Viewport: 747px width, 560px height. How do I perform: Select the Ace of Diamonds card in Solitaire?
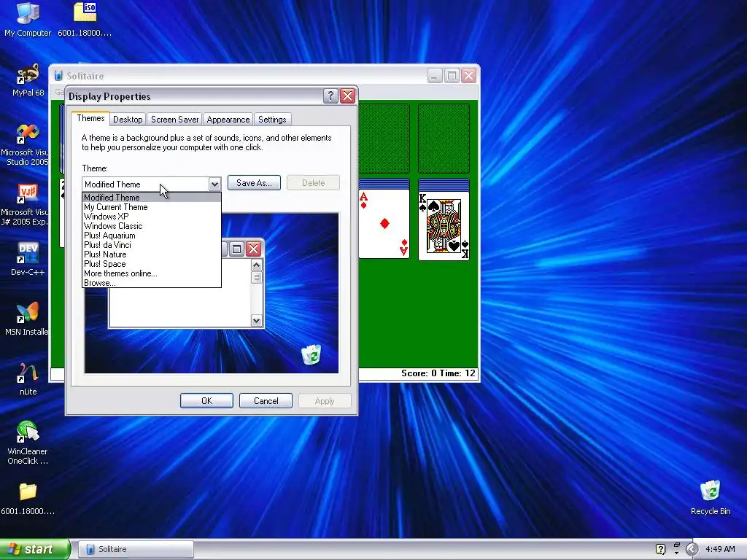(x=384, y=224)
